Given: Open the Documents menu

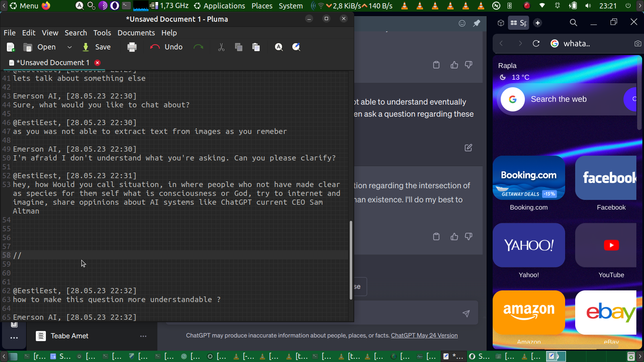Looking at the screenshot, I should click(x=136, y=33).
